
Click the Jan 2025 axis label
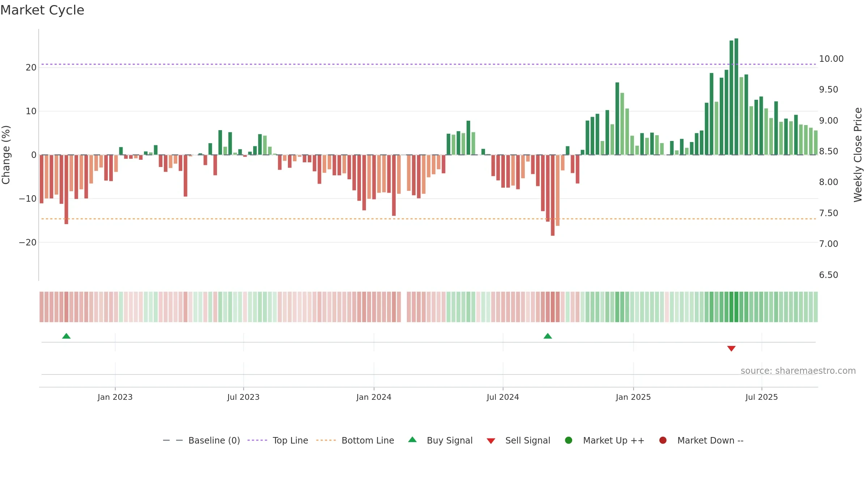click(x=633, y=397)
